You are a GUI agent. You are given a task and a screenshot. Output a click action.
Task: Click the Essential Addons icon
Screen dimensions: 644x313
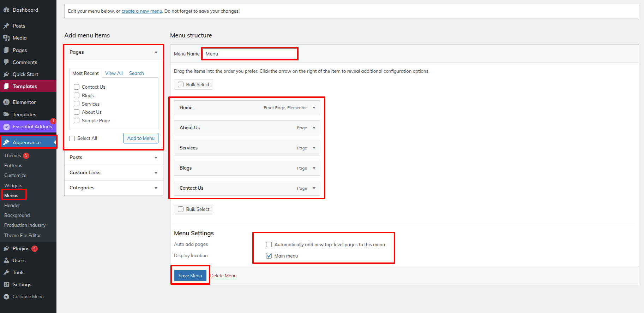[x=6, y=127]
